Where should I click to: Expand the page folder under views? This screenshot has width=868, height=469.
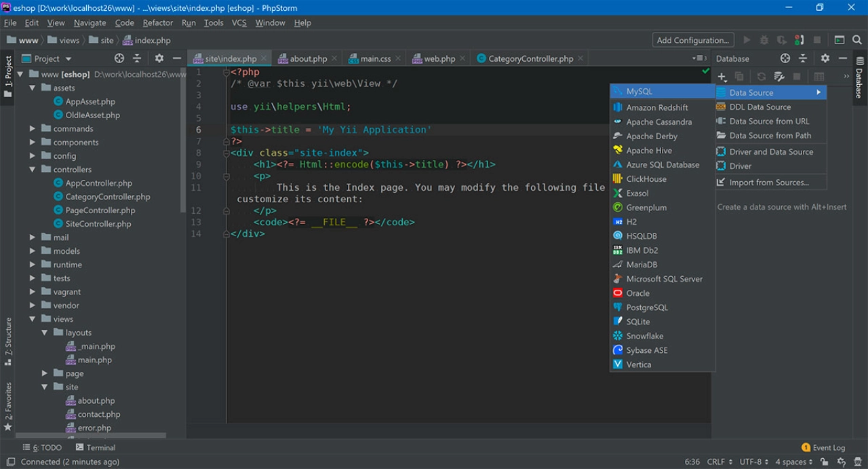[44, 373]
